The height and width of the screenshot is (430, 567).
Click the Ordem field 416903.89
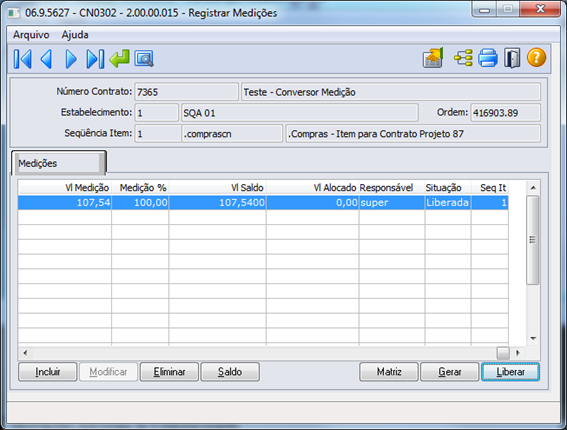pos(506,113)
